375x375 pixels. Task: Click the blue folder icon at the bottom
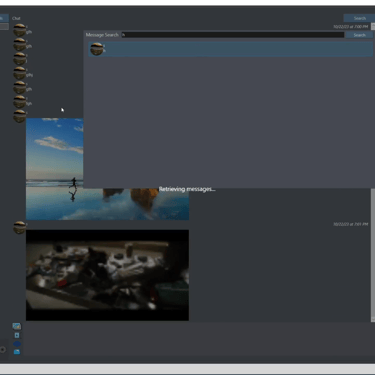tap(17, 352)
